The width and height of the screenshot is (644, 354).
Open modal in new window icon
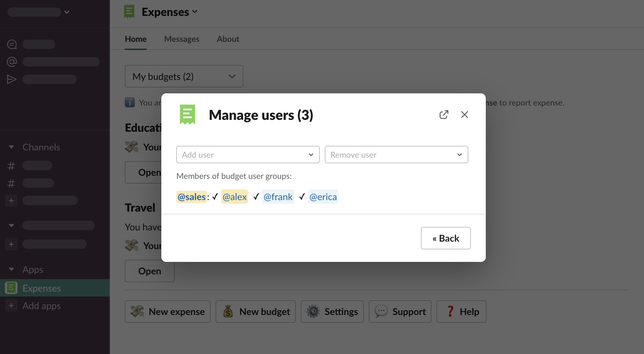[x=444, y=115]
